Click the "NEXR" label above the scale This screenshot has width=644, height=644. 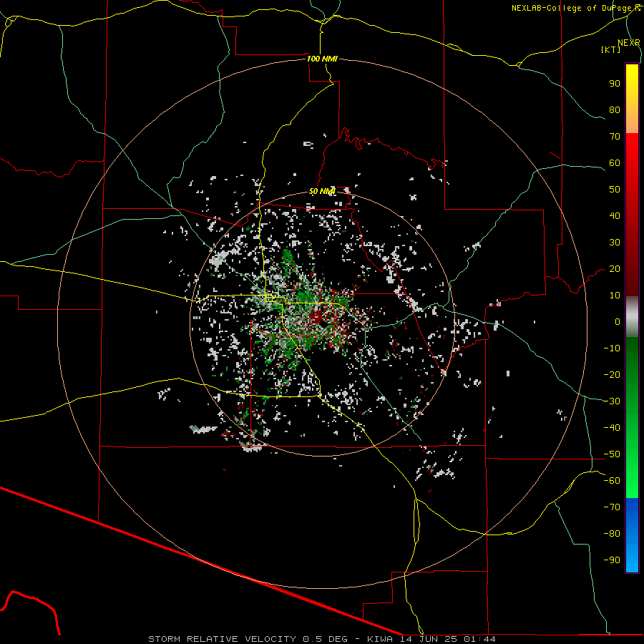point(629,43)
